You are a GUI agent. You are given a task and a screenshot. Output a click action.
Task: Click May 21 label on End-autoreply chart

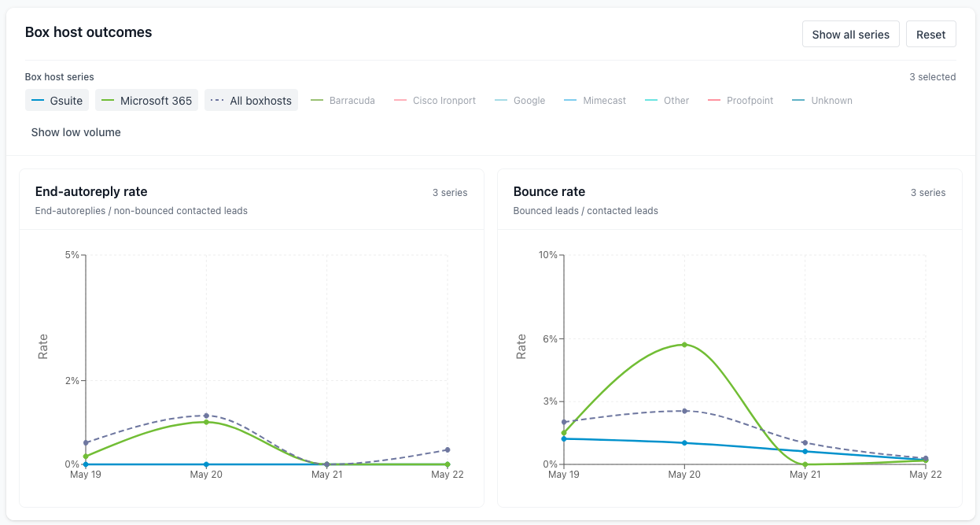tap(326, 475)
